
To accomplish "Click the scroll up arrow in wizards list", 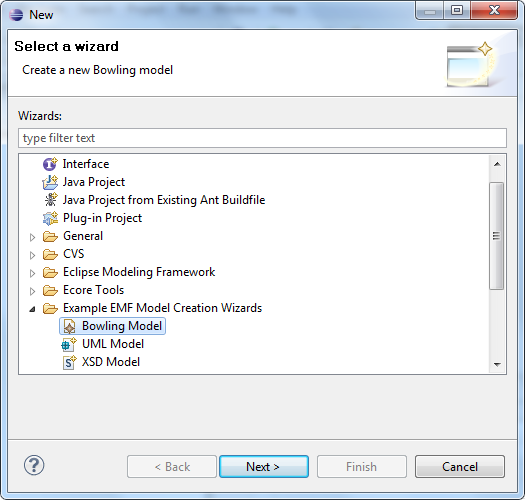I will [497, 164].
